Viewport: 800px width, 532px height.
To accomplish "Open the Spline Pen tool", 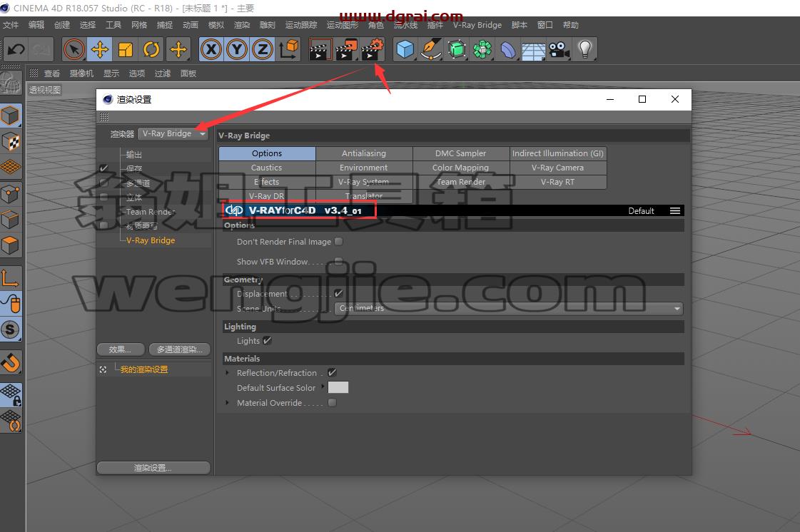I will pyautogui.click(x=431, y=49).
